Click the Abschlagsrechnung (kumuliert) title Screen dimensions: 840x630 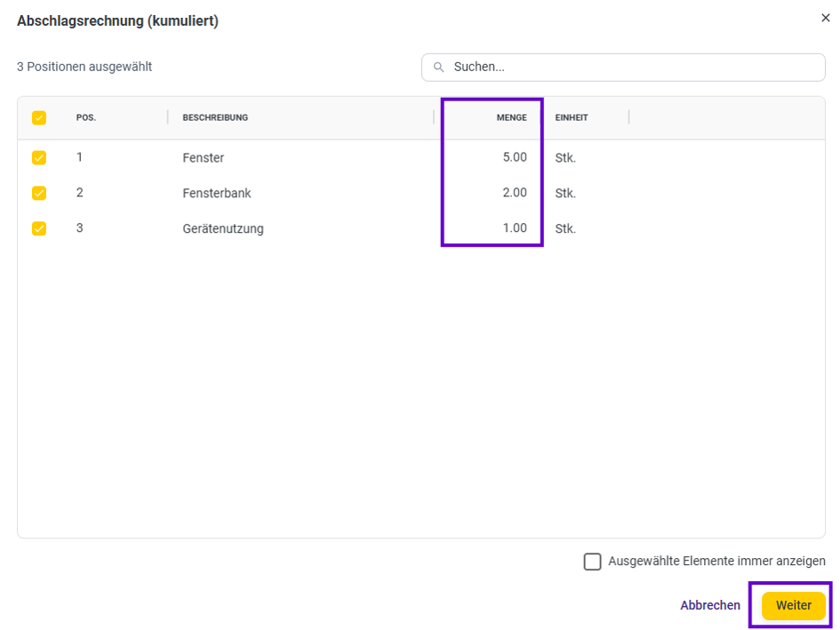pos(118,21)
